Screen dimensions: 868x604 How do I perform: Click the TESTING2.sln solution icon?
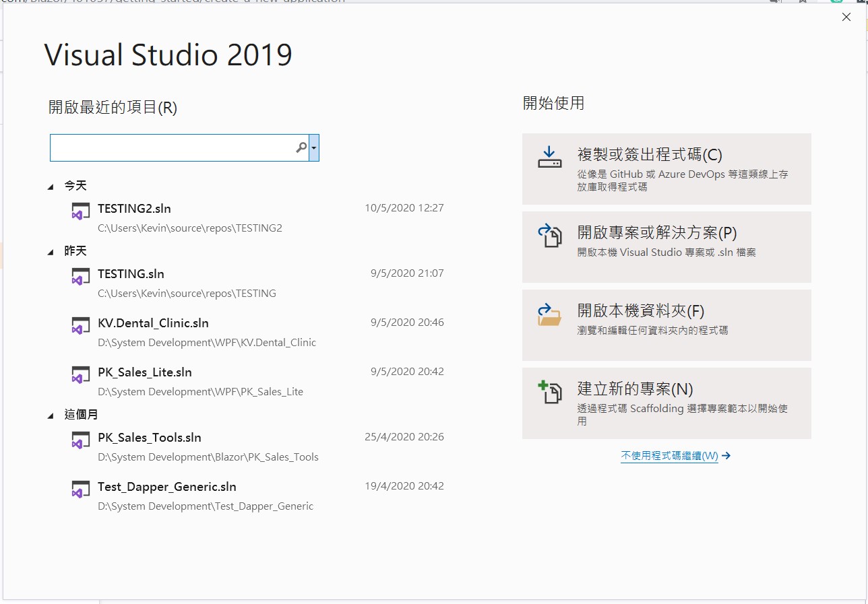tap(81, 211)
